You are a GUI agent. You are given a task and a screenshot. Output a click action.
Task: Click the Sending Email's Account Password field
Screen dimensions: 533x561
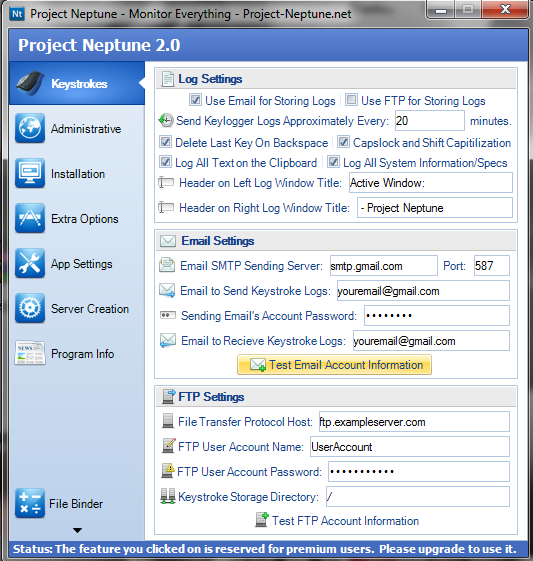[437, 316]
